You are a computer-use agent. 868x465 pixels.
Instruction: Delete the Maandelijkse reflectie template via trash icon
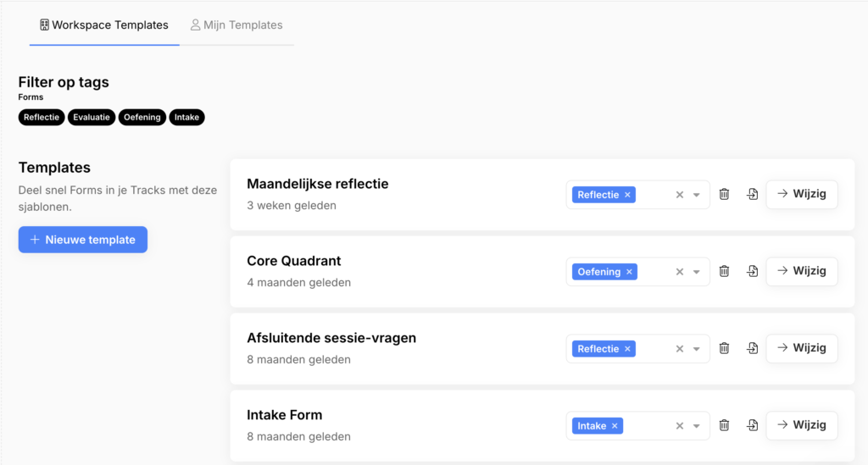tap(724, 194)
